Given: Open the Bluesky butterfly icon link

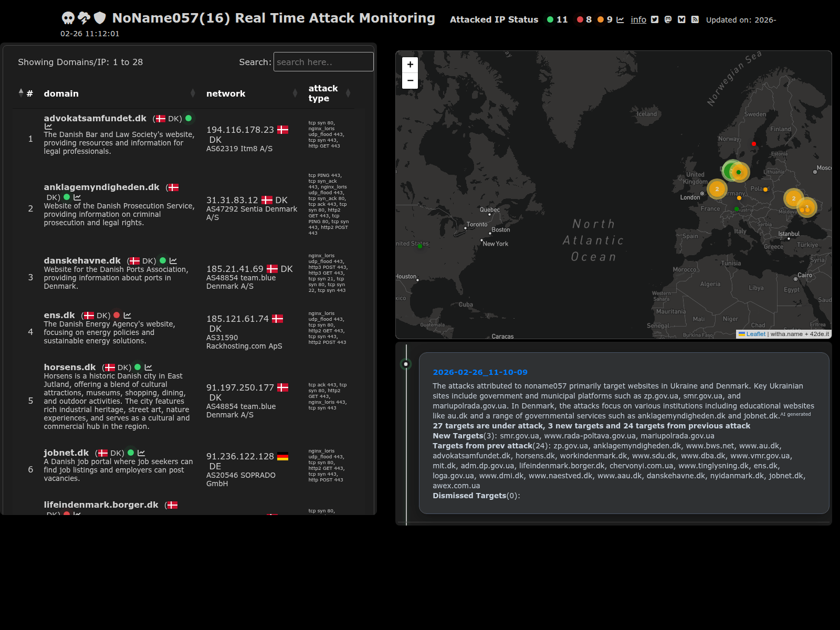Looking at the screenshot, I should [x=681, y=19].
